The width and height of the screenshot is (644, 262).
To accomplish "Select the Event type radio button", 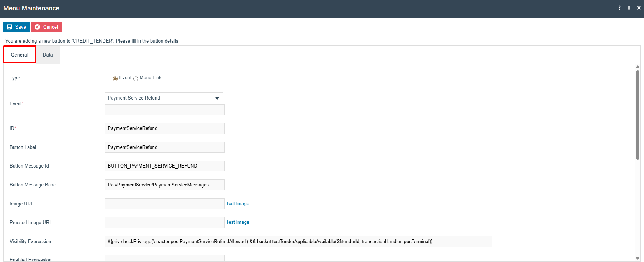I will coord(115,79).
